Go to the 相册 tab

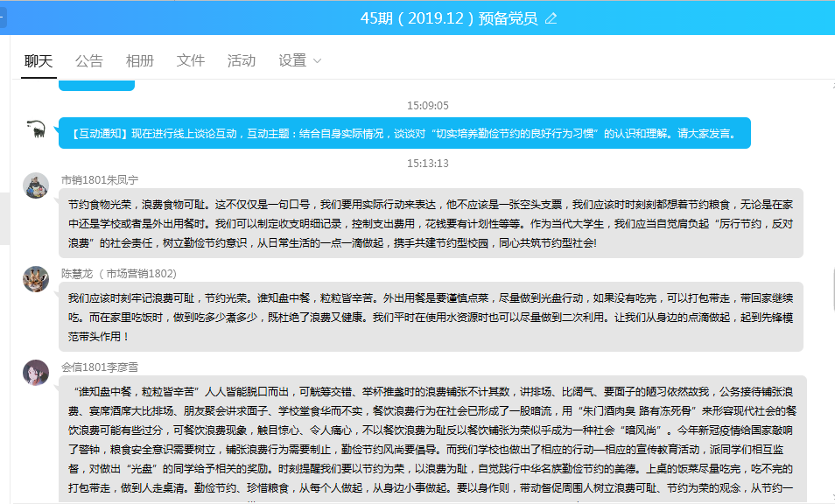tap(140, 61)
